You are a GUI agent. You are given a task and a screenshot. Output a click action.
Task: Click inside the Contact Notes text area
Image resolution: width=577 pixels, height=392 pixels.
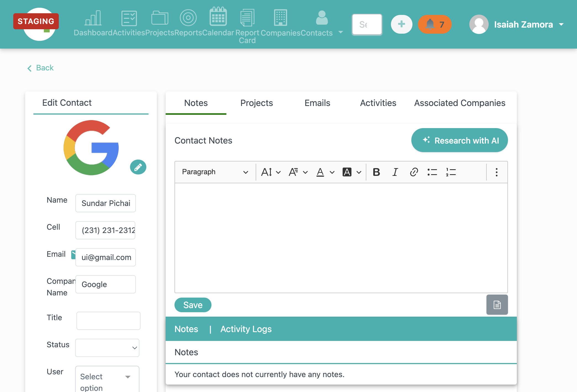coord(341,238)
